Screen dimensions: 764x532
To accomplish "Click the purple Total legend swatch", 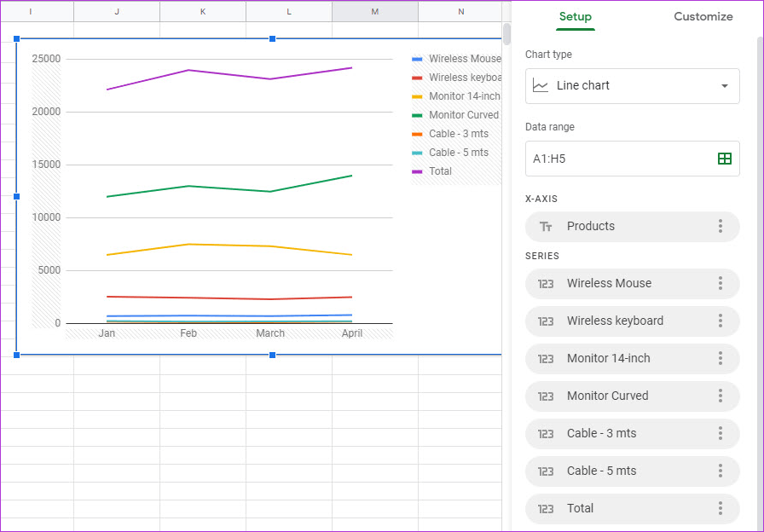I will point(417,171).
